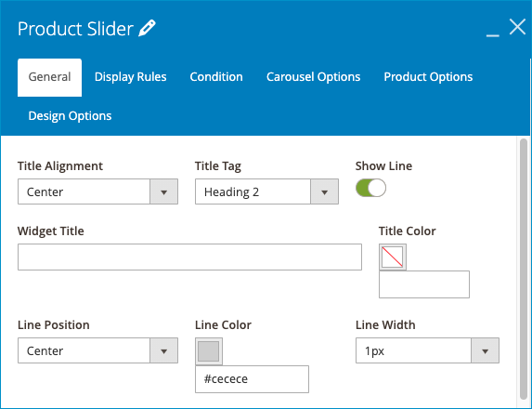Open the Title Alignment dropdown
Screen dimensions: 532x409
[97, 191]
